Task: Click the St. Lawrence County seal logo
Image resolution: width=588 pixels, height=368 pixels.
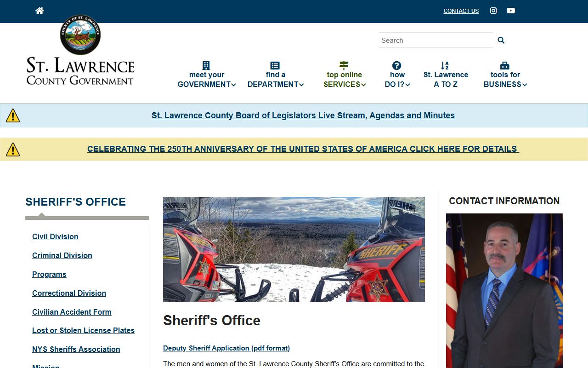Action: [80, 34]
